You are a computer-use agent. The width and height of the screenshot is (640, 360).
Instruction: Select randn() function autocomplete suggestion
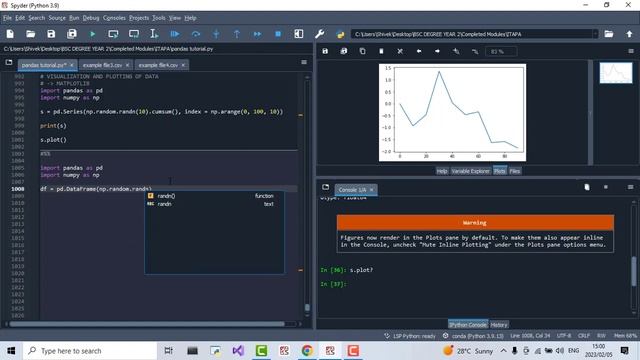[214, 196]
